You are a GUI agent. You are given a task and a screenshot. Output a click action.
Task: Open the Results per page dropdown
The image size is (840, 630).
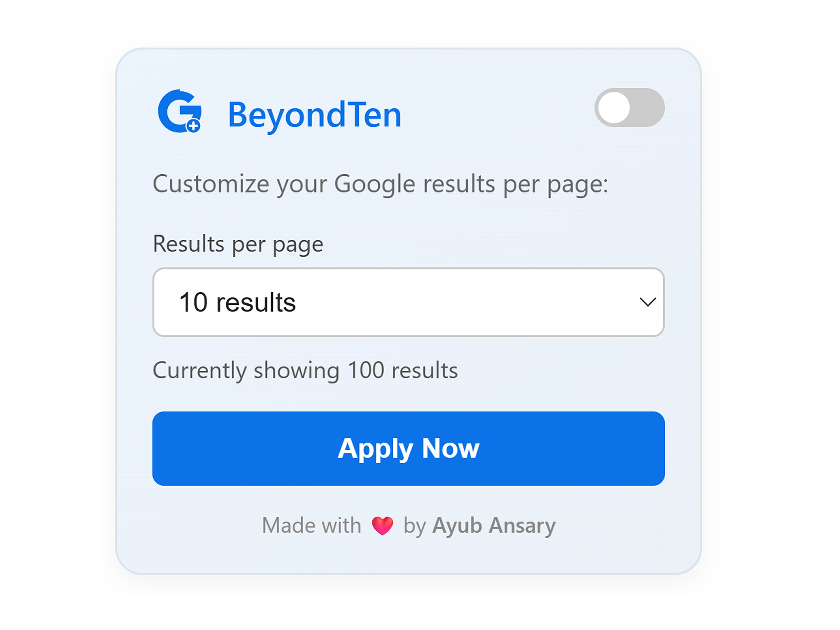click(x=408, y=302)
